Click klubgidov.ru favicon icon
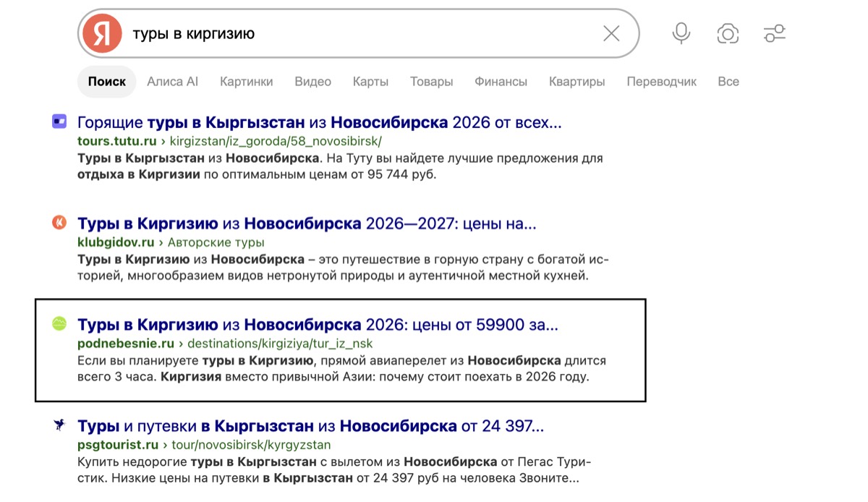868x502 pixels. click(59, 223)
